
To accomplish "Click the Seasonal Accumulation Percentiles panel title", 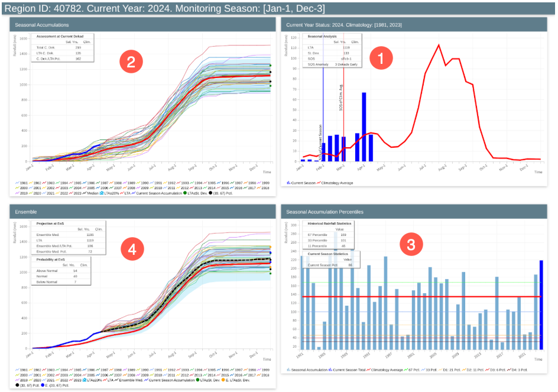I will tap(325, 211).
